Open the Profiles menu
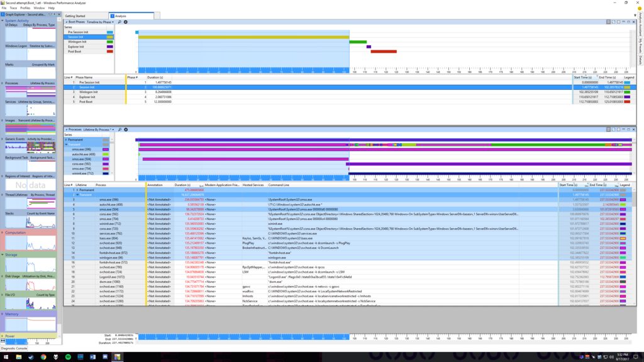 click(x=25, y=8)
